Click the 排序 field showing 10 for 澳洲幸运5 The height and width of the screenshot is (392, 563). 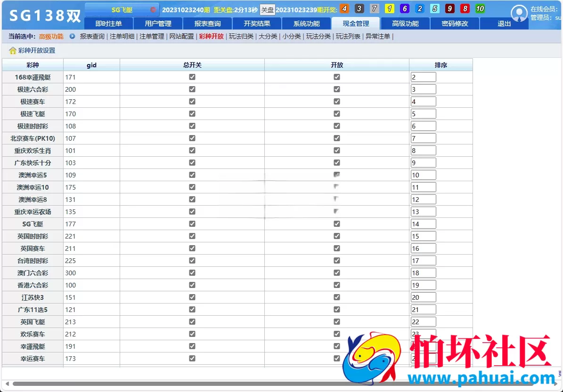point(424,175)
